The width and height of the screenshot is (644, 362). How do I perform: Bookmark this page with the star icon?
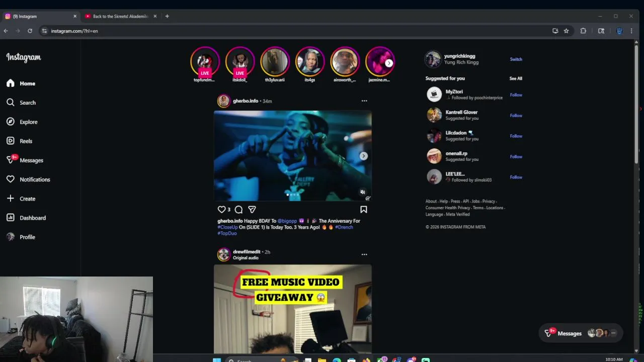[566, 31]
